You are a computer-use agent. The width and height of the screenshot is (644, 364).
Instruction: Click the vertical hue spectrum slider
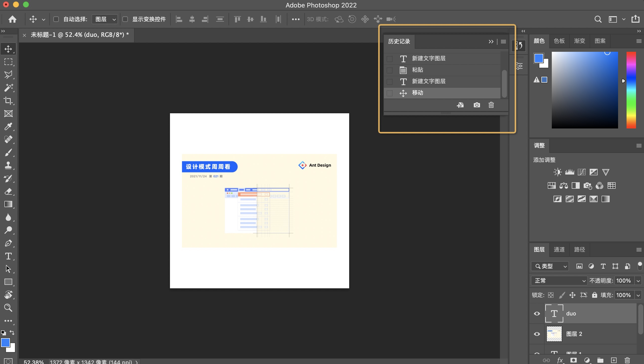pos(631,90)
